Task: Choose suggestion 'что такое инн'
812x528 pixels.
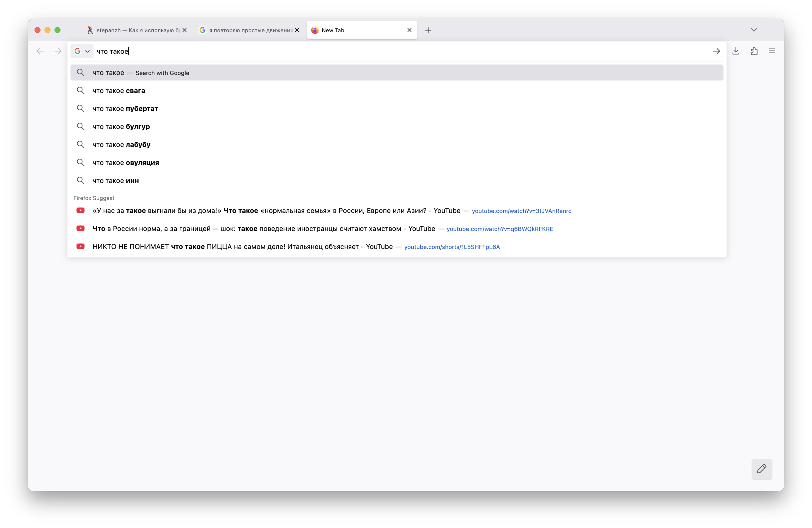Action: (x=397, y=181)
